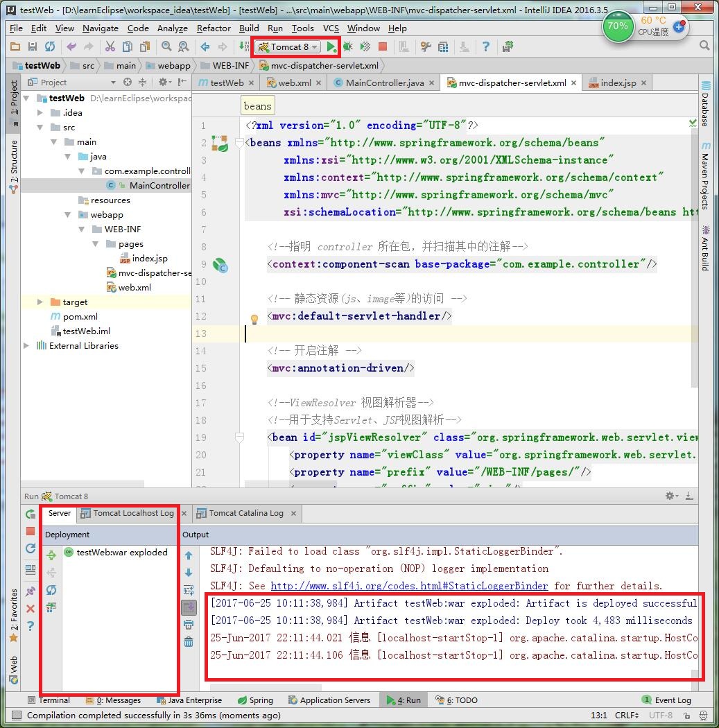719x728 pixels.
Task: Open Run panel settings gear
Action: (x=671, y=496)
